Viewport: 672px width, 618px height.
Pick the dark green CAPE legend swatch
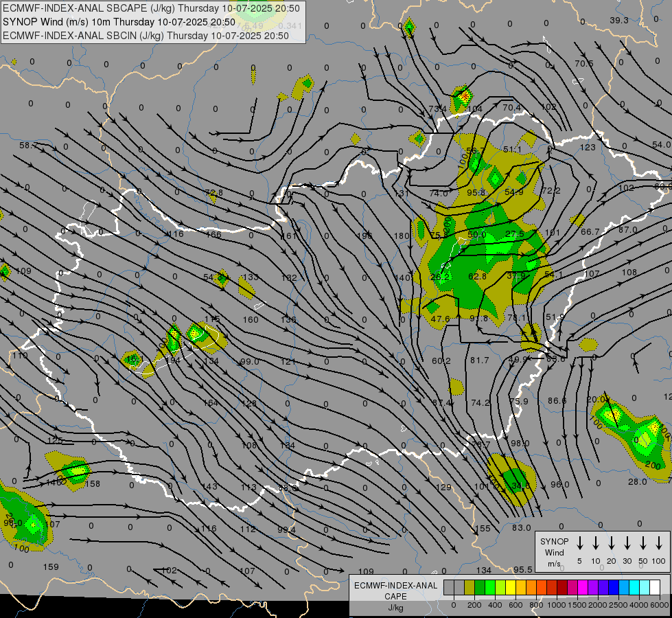(480, 588)
